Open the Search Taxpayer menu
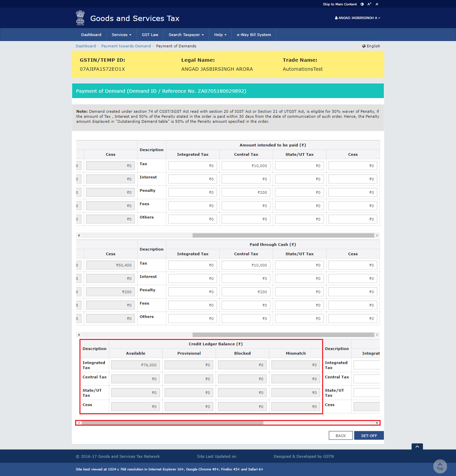456x476 pixels. (186, 34)
